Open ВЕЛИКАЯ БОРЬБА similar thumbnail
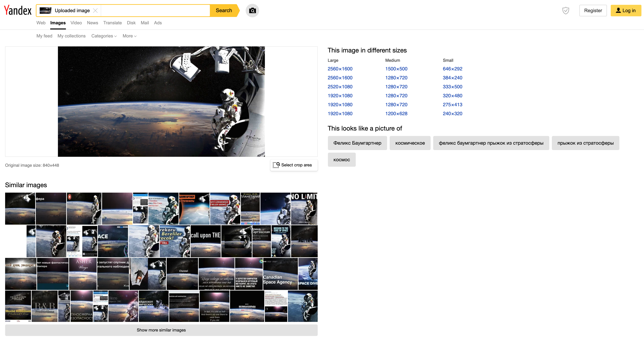The image size is (644, 343). [247, 306]
